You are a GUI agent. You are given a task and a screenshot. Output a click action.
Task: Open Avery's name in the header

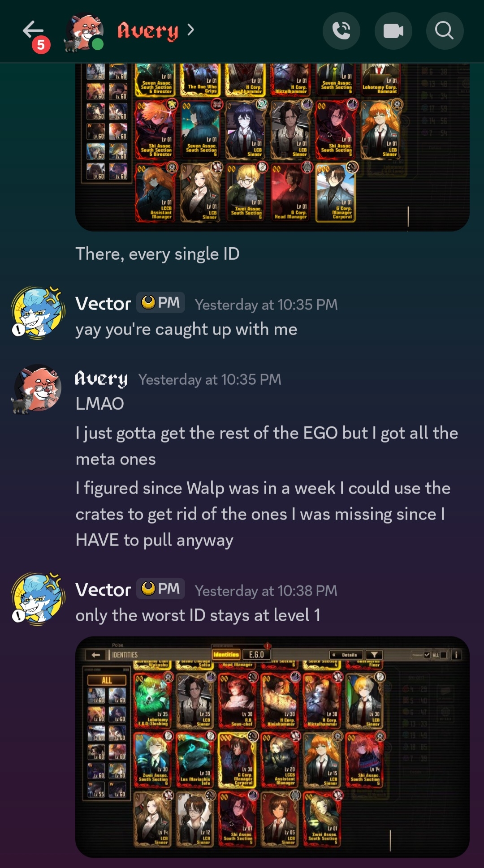click(148, 30)
